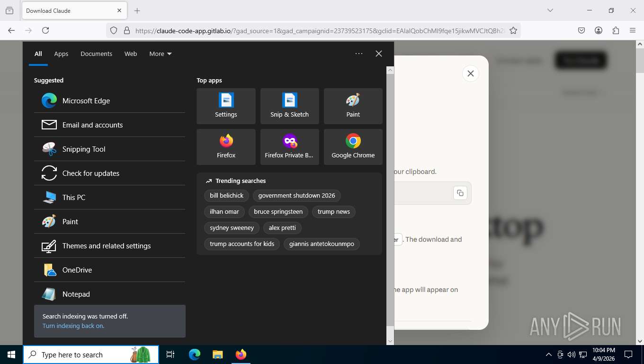Viewport: 644px width, 364px height.
Task: Open Firefox application hamburger menu
Action: (633, 30)
